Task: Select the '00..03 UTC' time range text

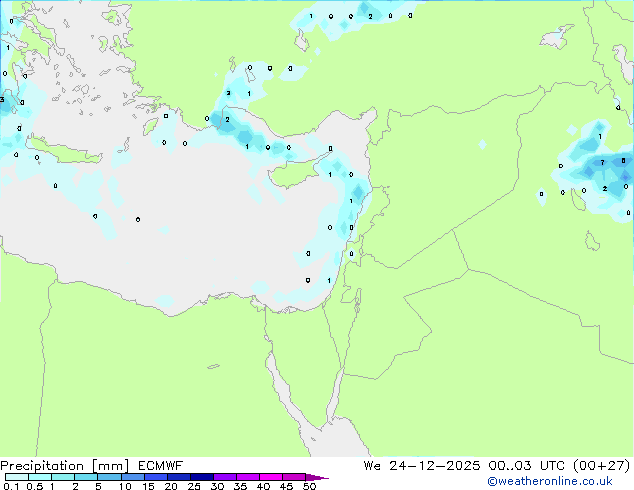Action: tap(527, 466)
